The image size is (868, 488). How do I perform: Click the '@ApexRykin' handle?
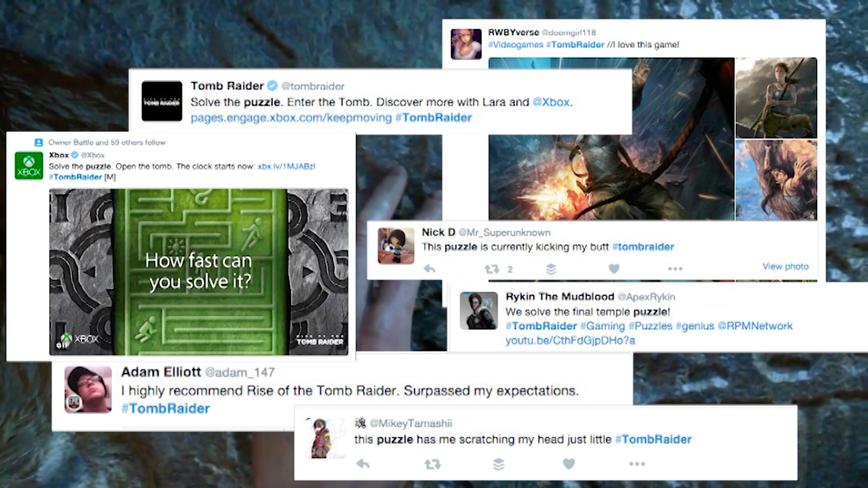pyautogui.click(x=646, y=297)
